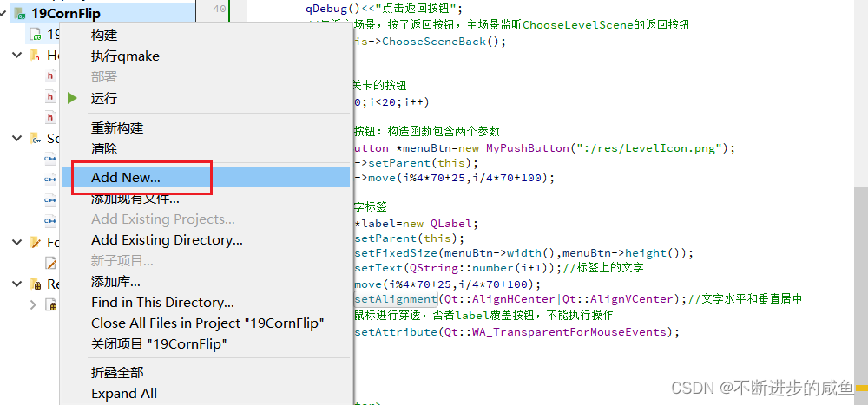Click line number 40 in the gutter
The height and width of the screenshot is (405, 868).
[x=220, y=9]
